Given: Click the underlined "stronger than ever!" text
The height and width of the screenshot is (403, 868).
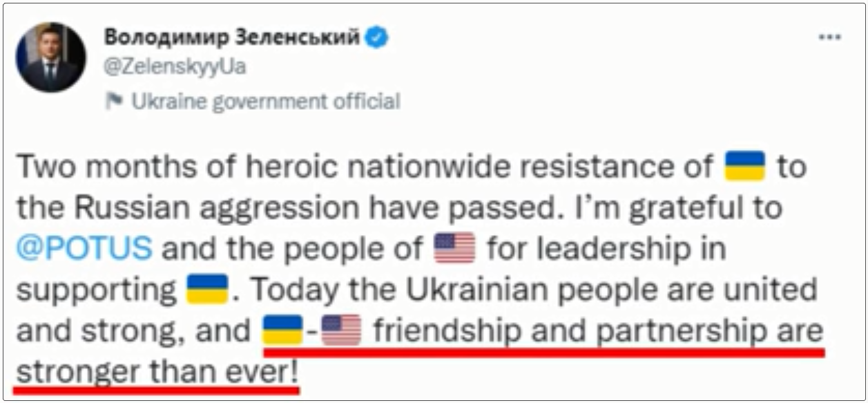Looking at the screenshot, I should [x=157, y=373].
